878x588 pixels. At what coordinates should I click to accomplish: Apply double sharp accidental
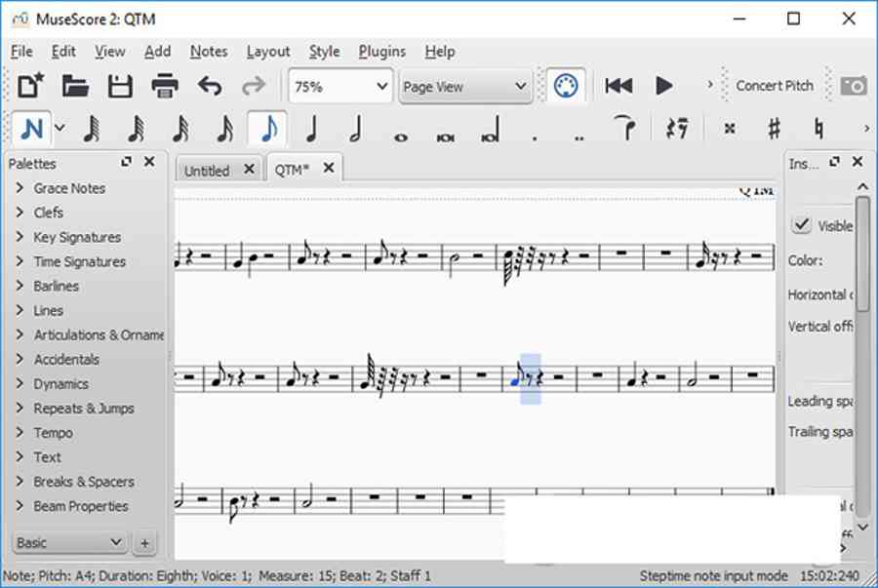point(729,129)
